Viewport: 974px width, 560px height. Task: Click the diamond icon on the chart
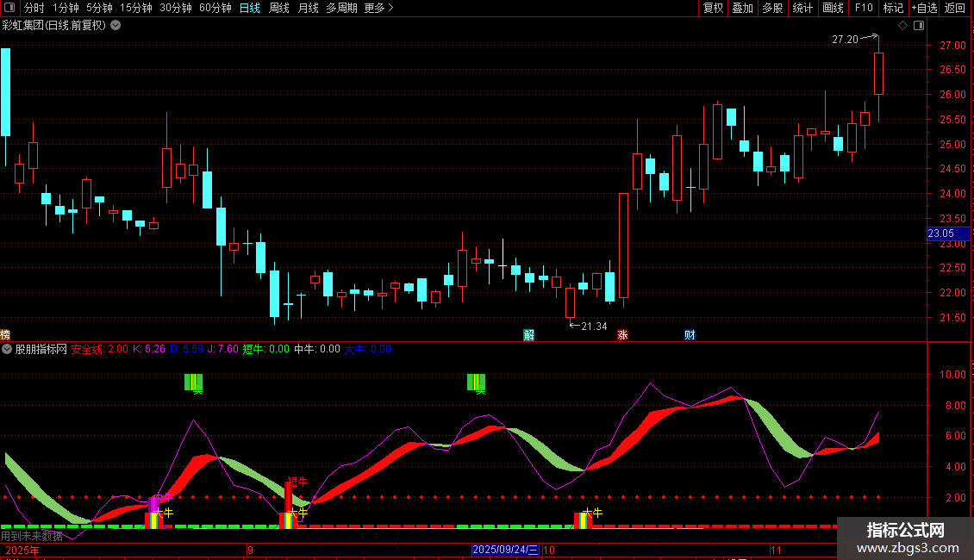tap(903, 26)
